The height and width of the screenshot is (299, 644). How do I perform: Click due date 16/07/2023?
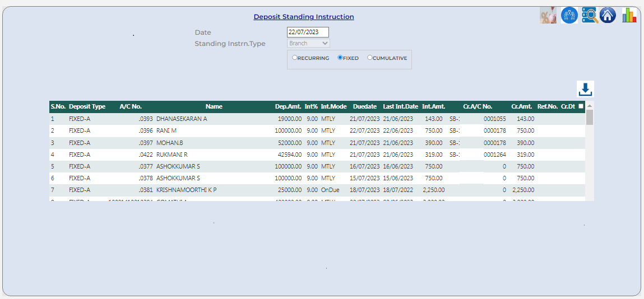365,166
